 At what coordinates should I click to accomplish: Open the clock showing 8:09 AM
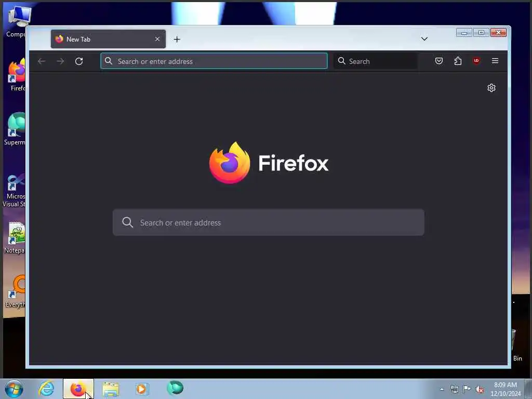click(x=505, y=389)
